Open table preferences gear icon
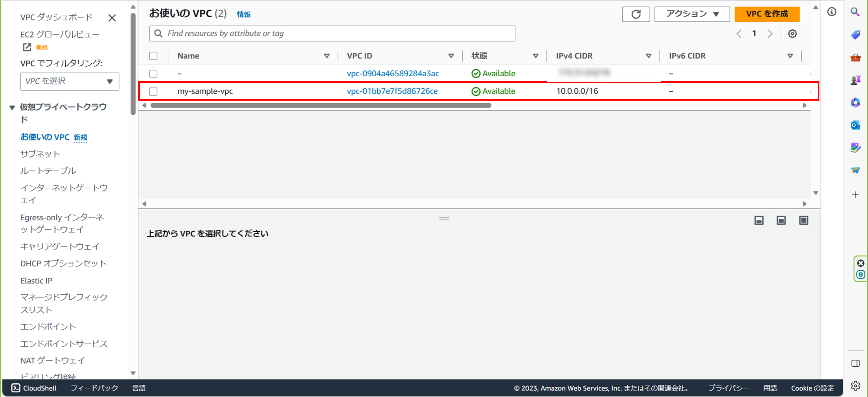 point(792,34)
